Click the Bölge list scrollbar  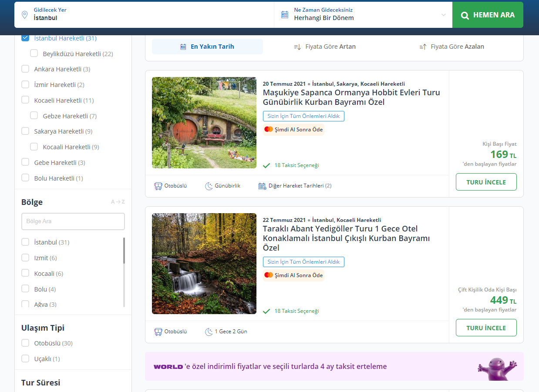click(x=124, y=251)
